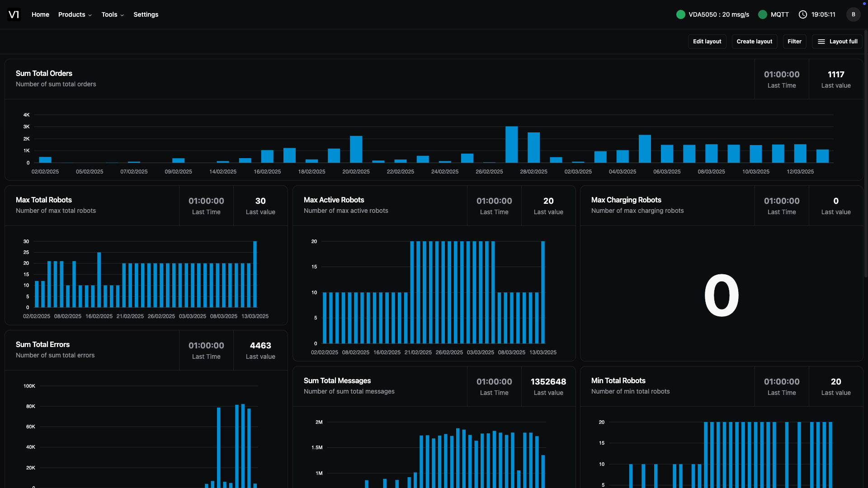The height and width of the screenshot is (488, 868).
Task: Click the large 0 in Max Charging Robots
Action: tap(722, 296)
